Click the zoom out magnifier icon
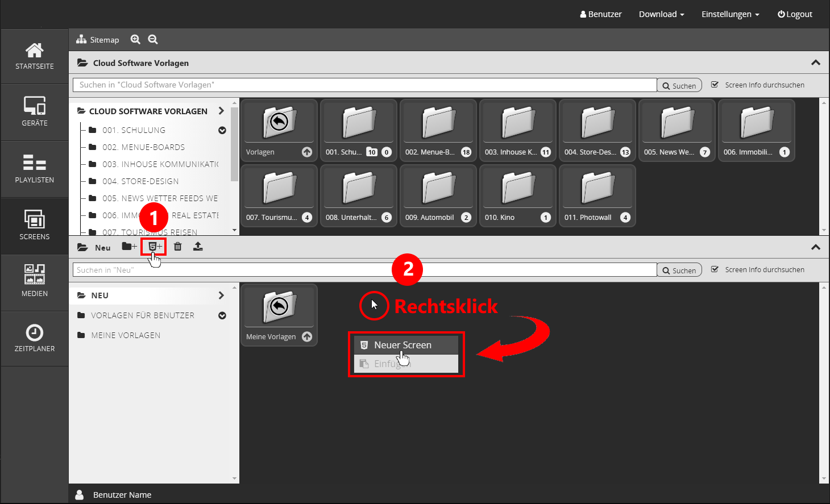 153,39
